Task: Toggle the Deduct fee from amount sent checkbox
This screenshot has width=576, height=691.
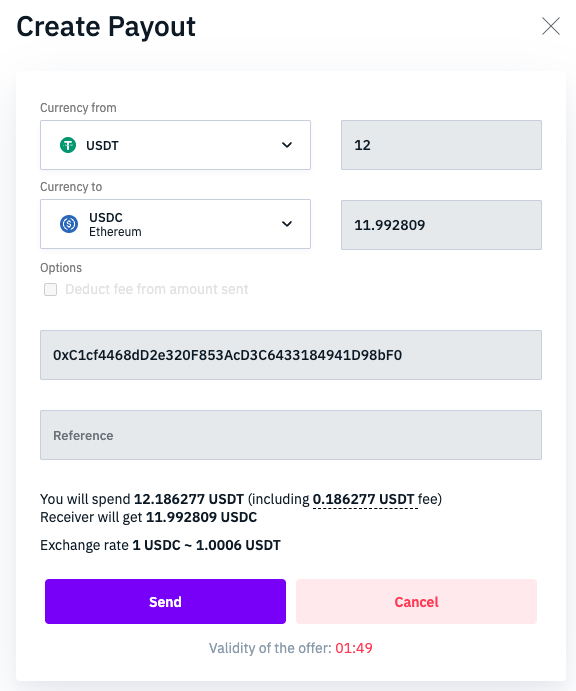Action: (x=50, y=290)
